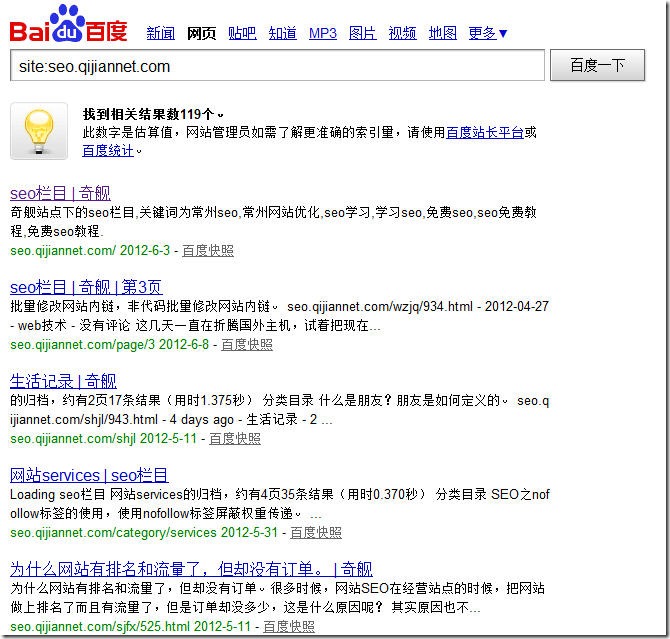Click green URL seo.qijiannet.com/ 2012-6-3

tap(90, 250)
